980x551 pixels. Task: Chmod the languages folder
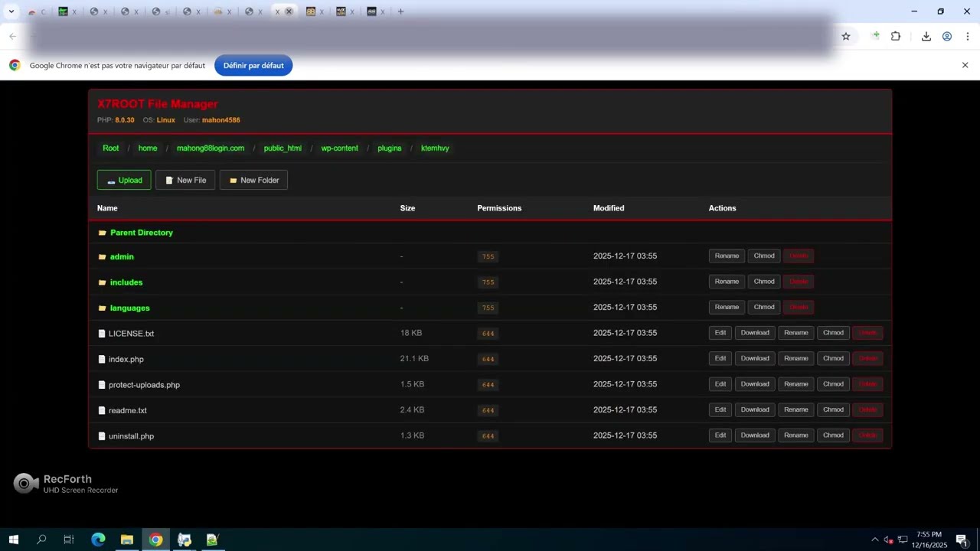[x=764, y=308]
